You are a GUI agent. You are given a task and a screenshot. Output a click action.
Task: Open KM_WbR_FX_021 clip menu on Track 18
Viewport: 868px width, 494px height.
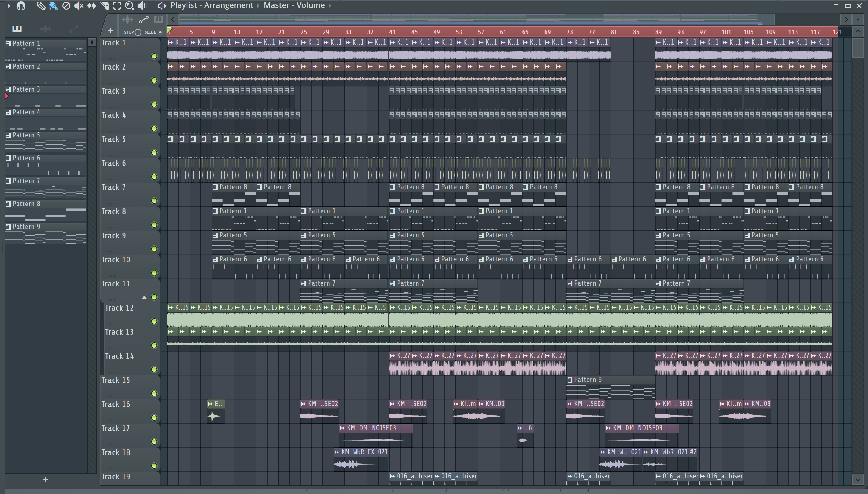(x=337, y=452)
